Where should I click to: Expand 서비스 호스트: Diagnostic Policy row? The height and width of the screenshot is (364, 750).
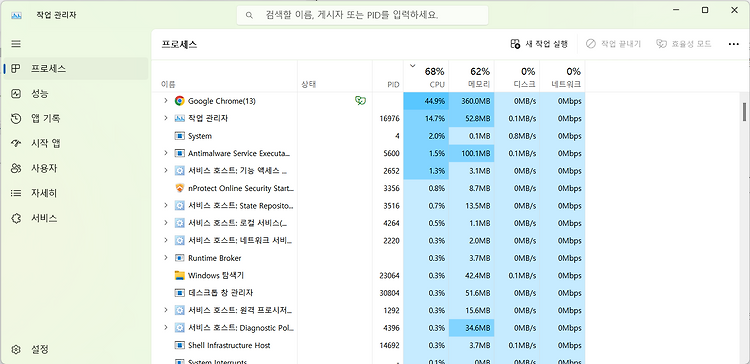point(165,328)
